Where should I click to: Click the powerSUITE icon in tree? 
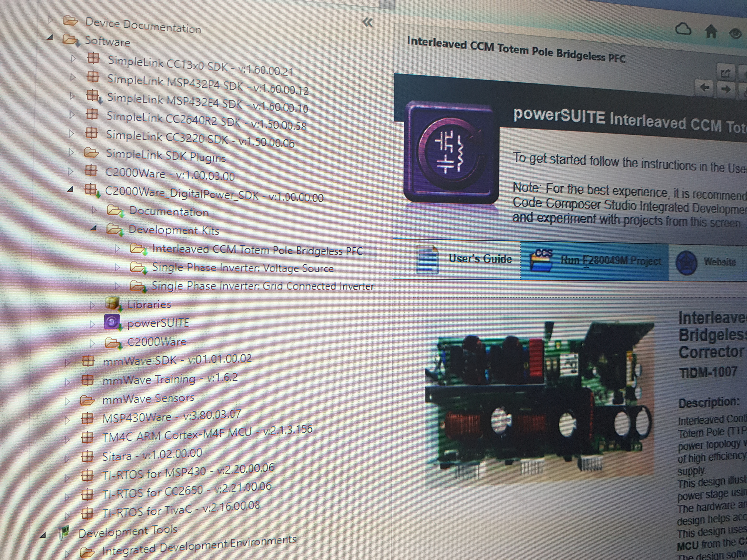point(112,322)
